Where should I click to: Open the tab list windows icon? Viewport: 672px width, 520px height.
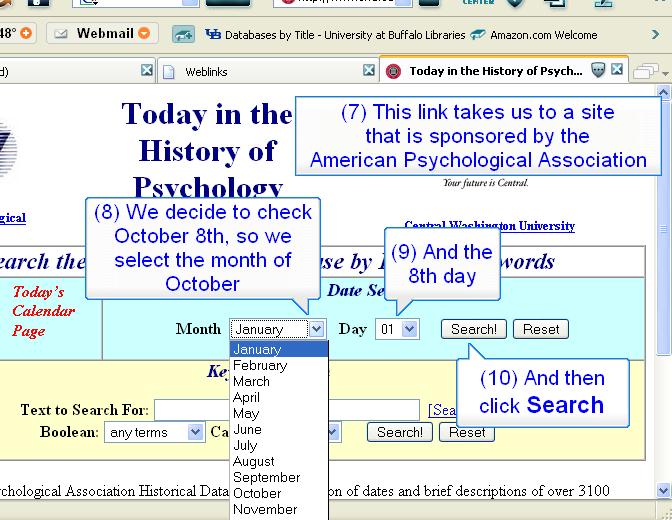(645, 71)
